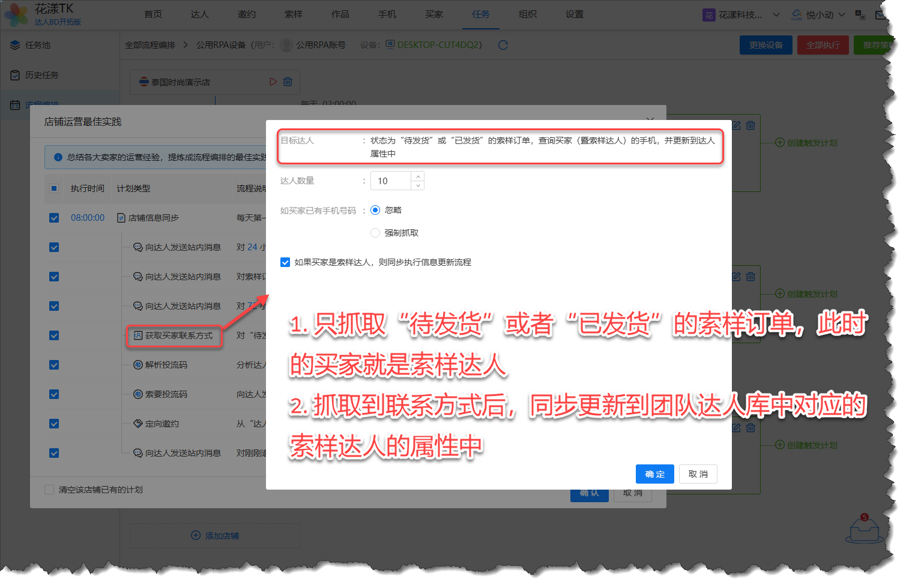Click the 任务池 sidebar icon
The width and height of the screenshot is (909, 588).
[x=16, y=45]
